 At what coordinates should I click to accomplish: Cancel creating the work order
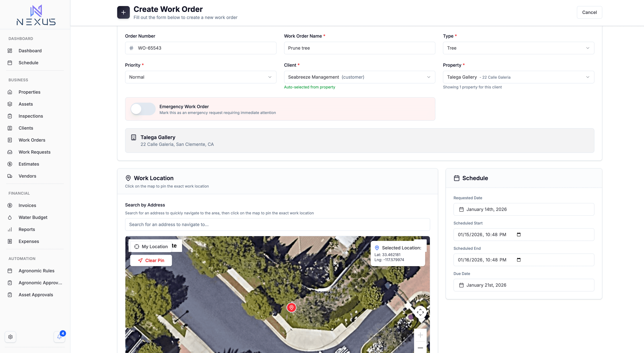pos(589,12)
